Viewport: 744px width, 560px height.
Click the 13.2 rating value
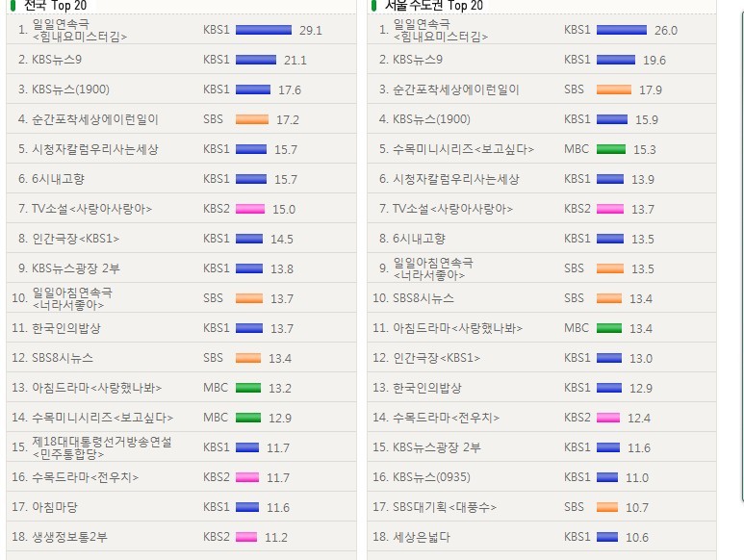tap(280, 389)
